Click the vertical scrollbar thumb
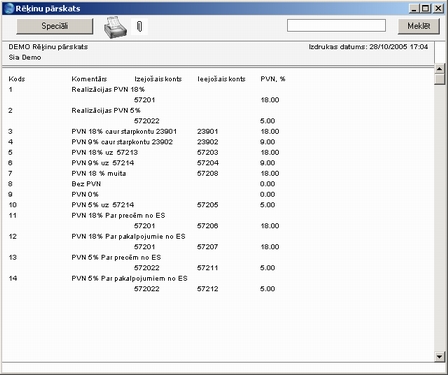 click(439, 79)
